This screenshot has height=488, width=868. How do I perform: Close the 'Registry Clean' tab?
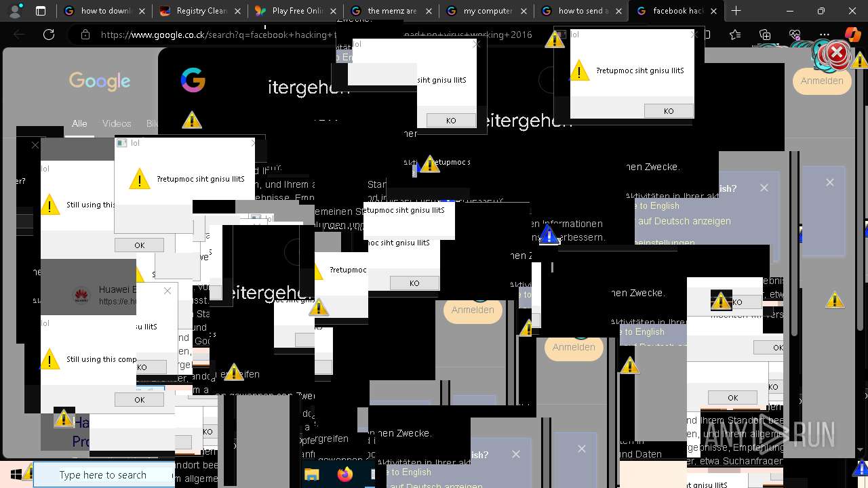click(237, 11)
